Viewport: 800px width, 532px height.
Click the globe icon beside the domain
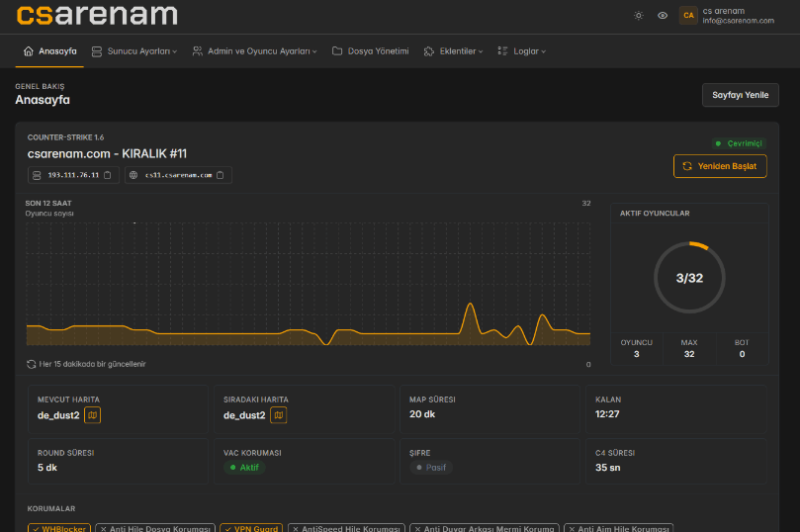coord(133,175)
